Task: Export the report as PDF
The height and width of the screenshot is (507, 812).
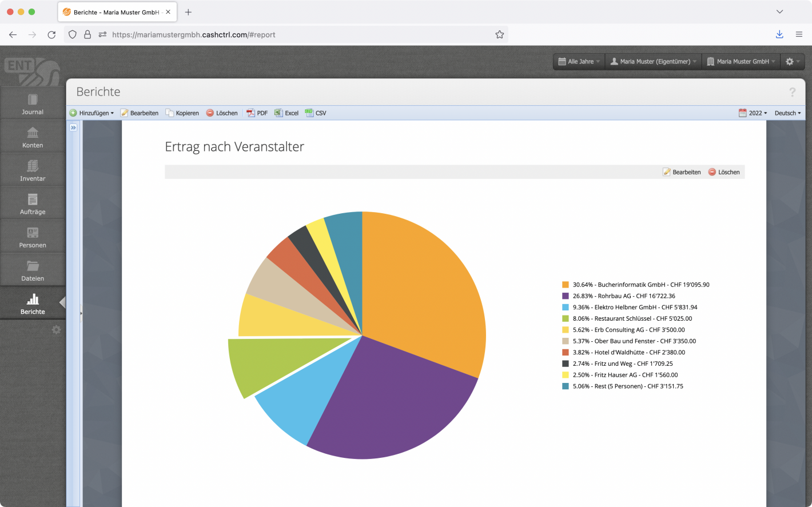Action: tap(257, 113)
